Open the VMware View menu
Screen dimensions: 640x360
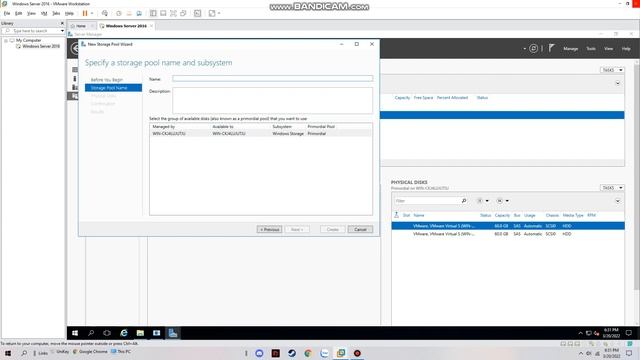(x=31, y=13)
